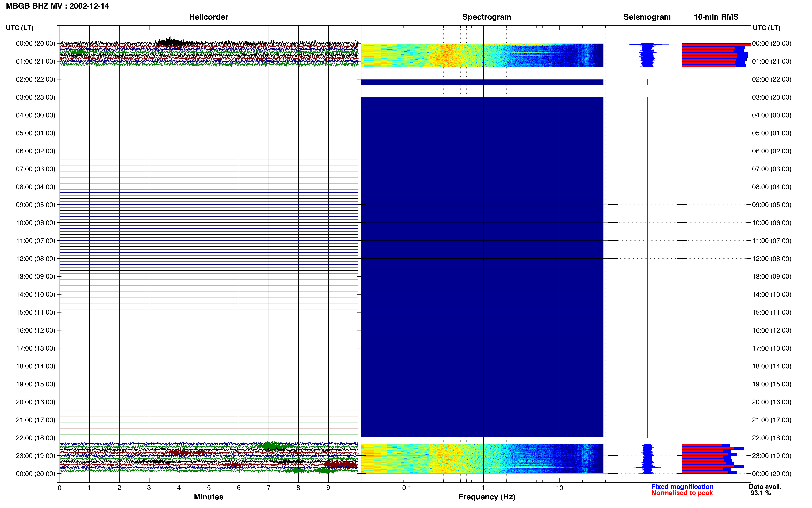Click the left 'UTC (LT)' axis label
This screenshot has height=508, width=812.
point(19,28)
